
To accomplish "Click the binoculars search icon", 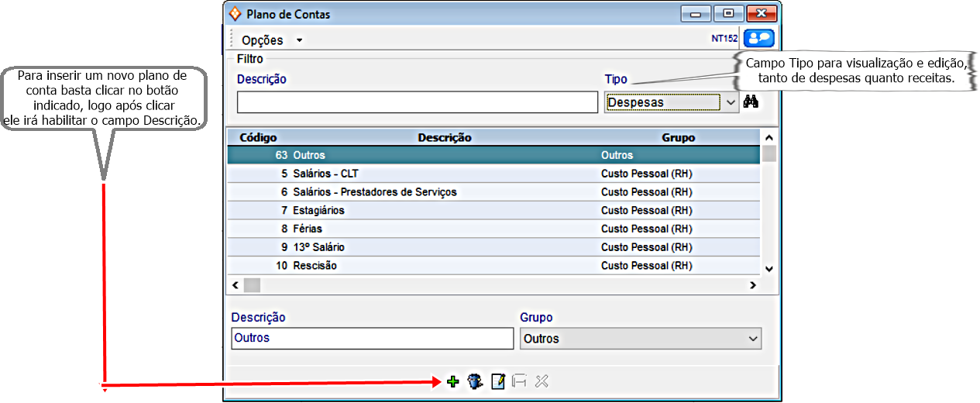I will point(751,102).
